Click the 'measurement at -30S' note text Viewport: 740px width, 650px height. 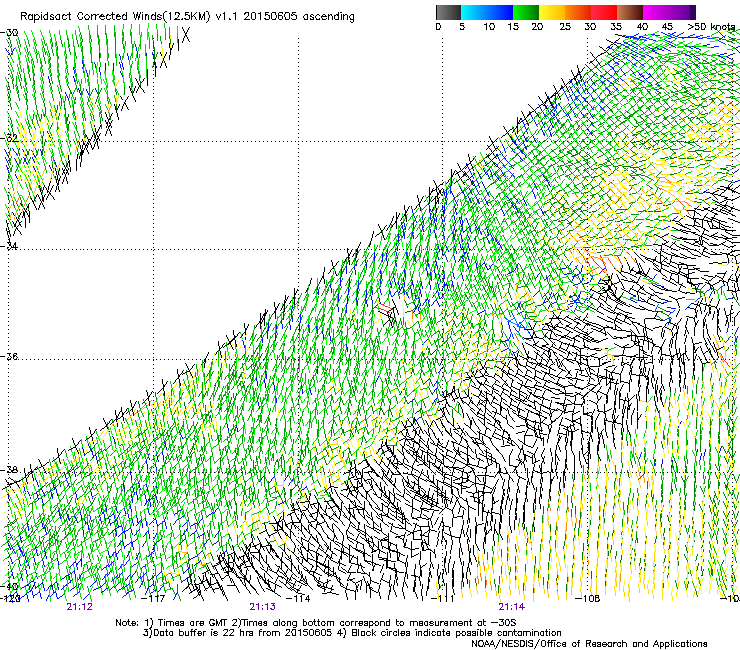pyautogui.click(x=465, y=623)
